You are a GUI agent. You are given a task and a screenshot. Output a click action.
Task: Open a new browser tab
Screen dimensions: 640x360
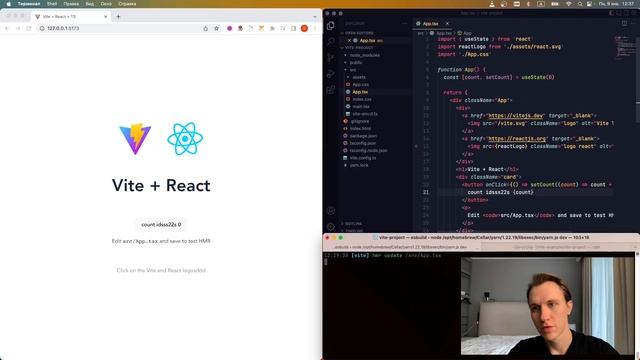(118, 16)
